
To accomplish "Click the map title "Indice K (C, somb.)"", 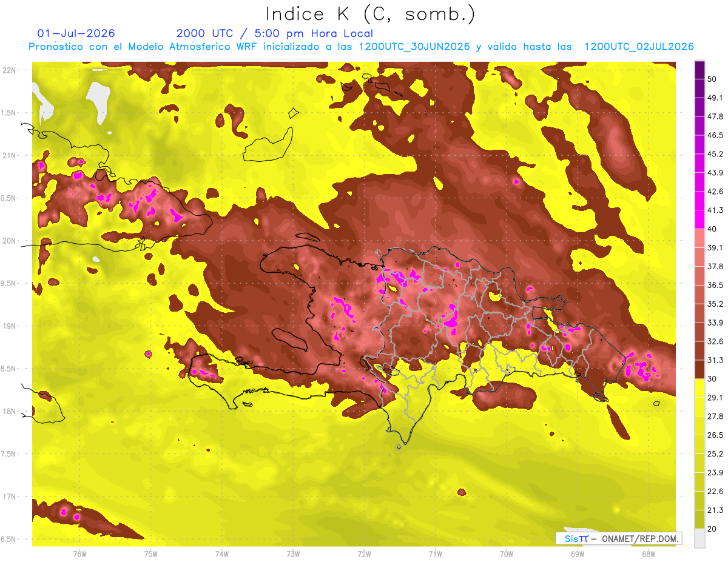I will 370,14.
